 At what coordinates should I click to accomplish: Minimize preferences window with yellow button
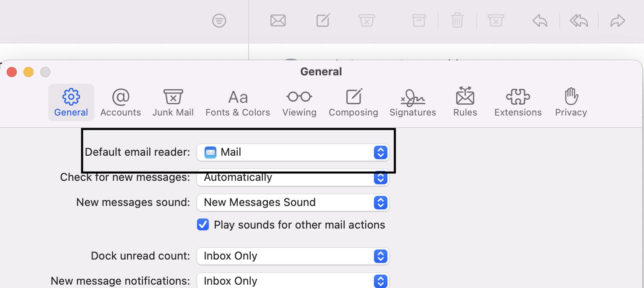pos(29,72)
